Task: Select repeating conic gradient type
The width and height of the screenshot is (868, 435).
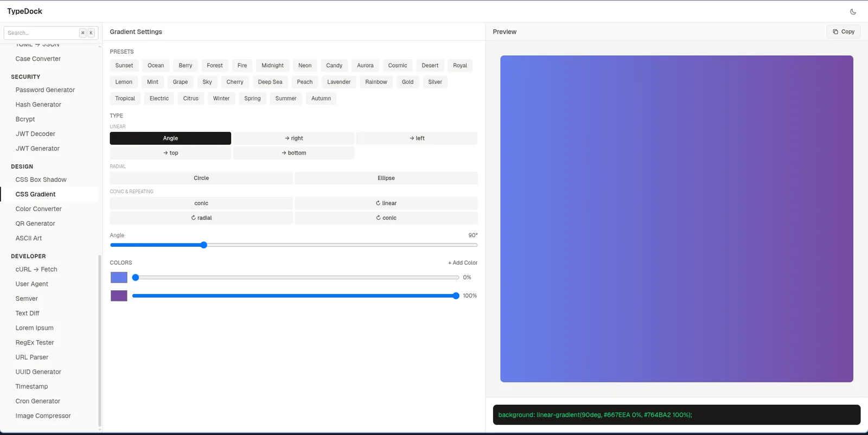Action: pos(386,218)
